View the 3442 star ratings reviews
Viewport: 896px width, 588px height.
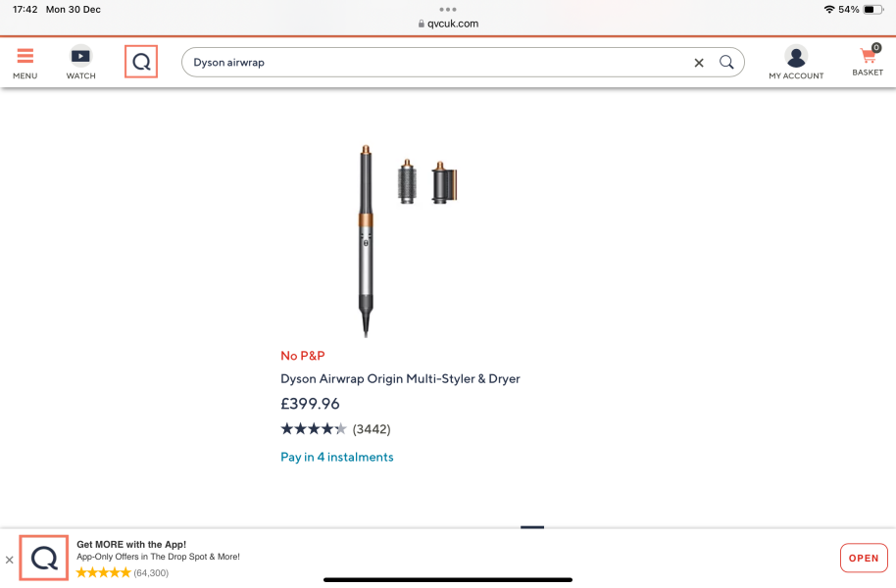click(x=335, y=429)
